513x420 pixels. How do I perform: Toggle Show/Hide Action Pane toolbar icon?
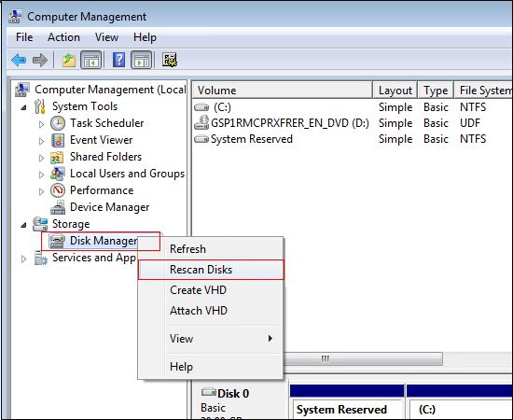pos(142,61)
